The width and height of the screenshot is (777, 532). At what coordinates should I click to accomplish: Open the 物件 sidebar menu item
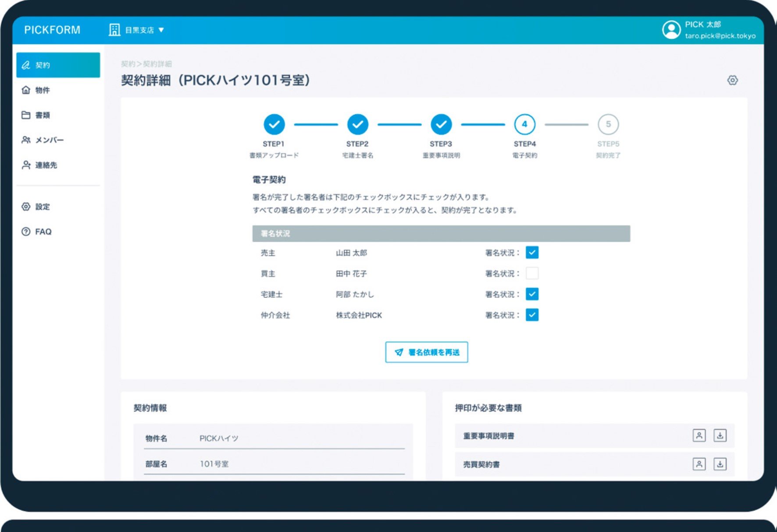click(42, 90)
